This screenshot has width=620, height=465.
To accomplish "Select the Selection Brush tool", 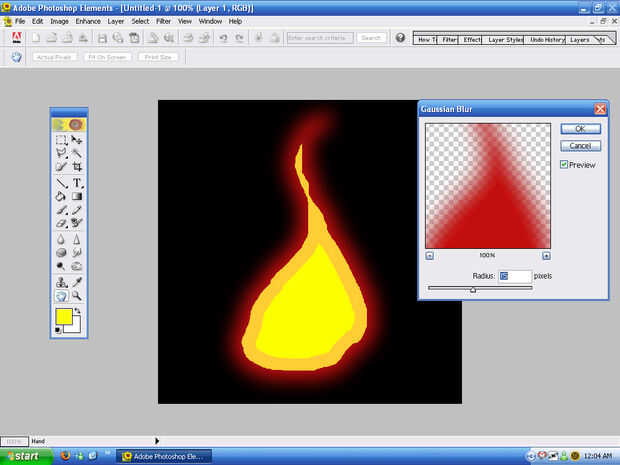I will (x=61, y=166).
